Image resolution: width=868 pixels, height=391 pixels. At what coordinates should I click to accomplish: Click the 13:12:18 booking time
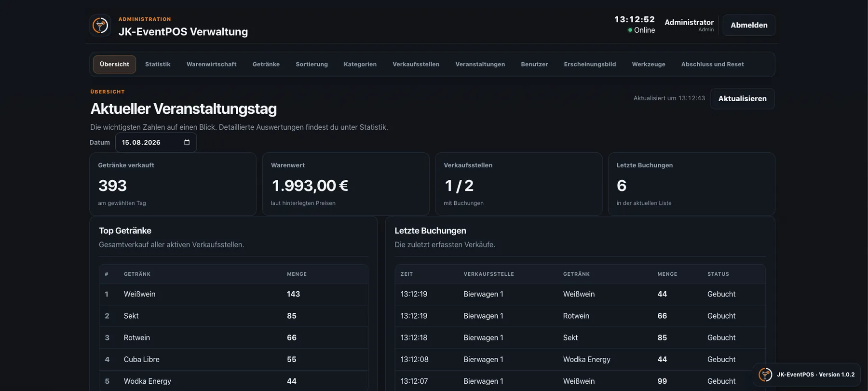pos(414,337)
